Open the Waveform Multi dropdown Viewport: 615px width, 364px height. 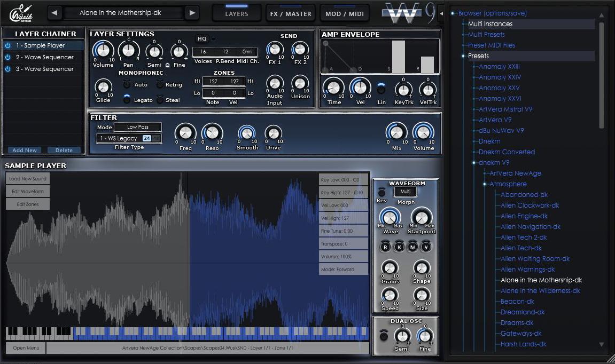coord(406,192)
